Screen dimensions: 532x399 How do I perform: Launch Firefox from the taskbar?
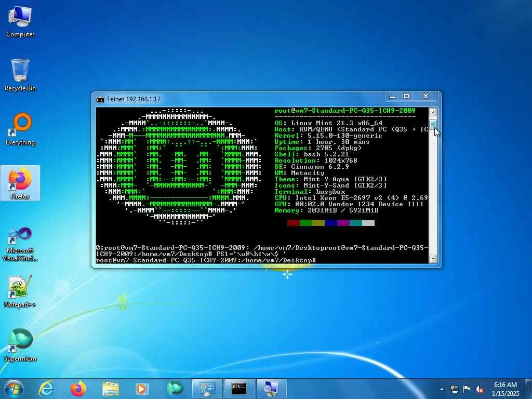[78, 389]
